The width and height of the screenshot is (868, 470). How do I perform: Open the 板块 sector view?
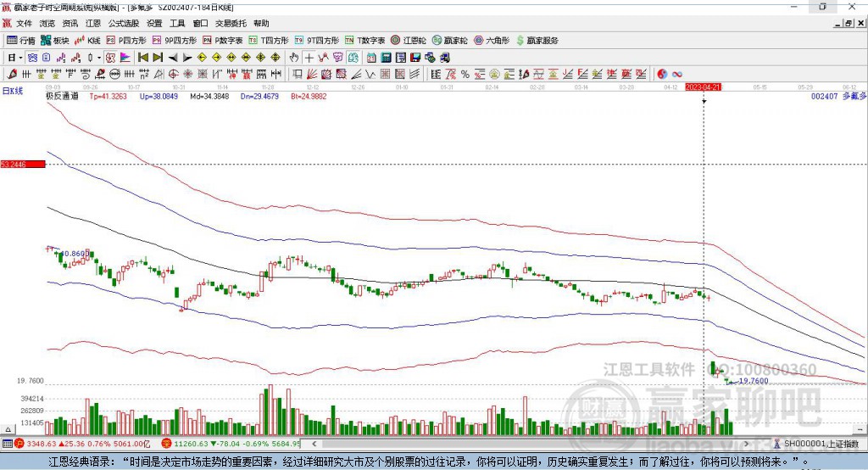click(x=55, y=41)
